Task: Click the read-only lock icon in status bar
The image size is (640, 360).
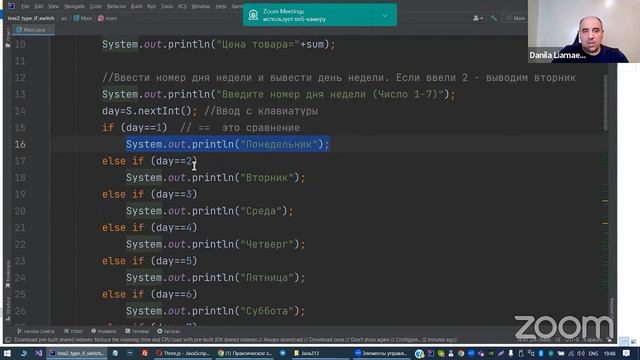Action: tap(609, 340)
